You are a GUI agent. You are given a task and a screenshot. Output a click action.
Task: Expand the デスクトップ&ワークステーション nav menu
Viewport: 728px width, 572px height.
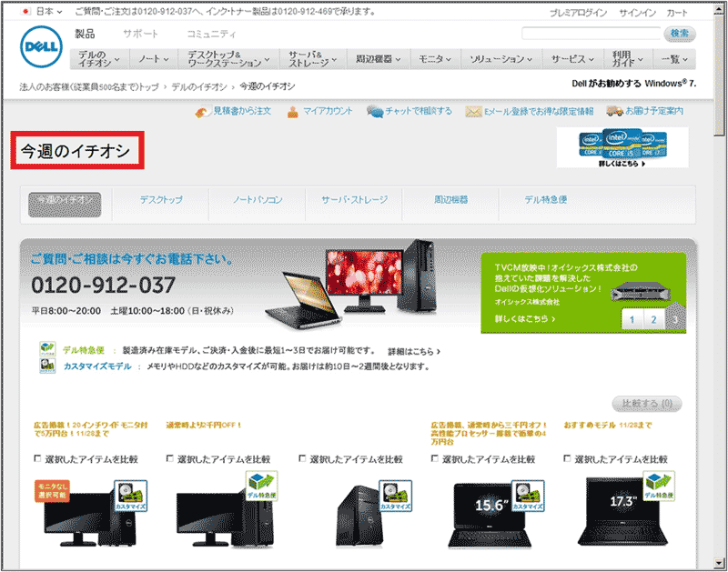(228, 59)
